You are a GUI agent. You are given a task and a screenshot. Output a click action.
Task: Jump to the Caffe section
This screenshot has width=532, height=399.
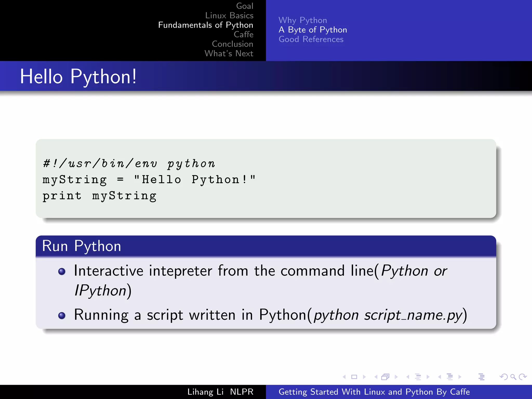[x=243, y=34]
